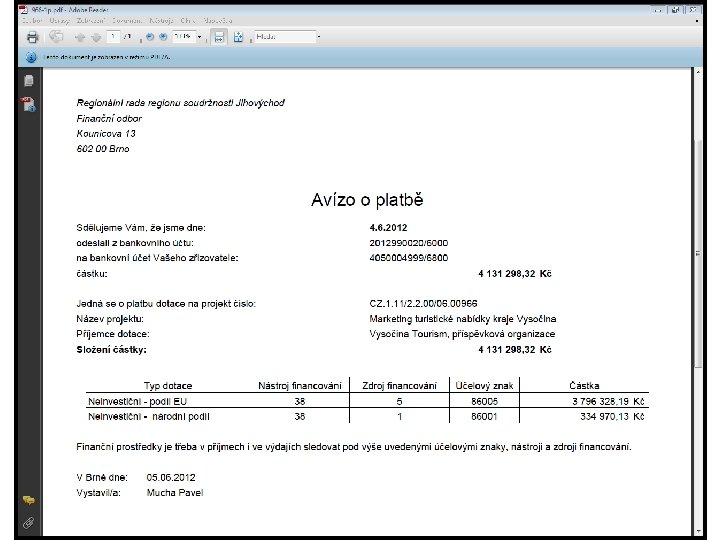720x540 pixels.
Task: Open the Nástroje (Tools) menu
Action: coord(161,21)
